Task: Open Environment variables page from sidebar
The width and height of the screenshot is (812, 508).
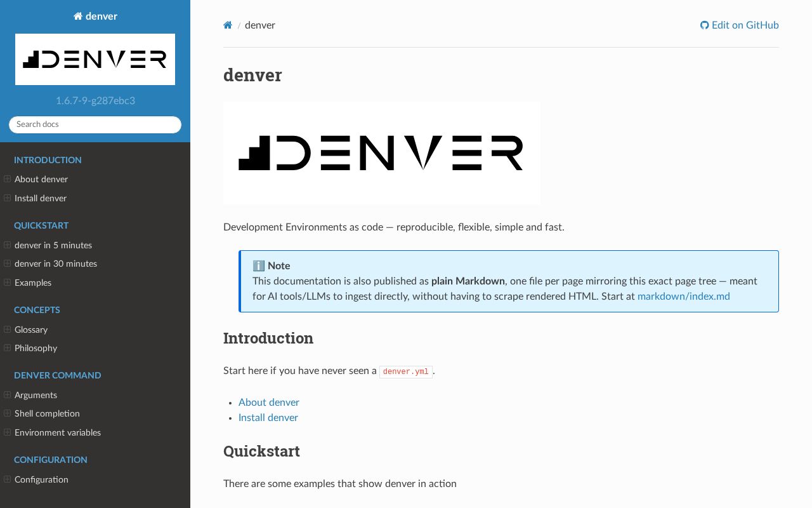Action: [58, 432]
